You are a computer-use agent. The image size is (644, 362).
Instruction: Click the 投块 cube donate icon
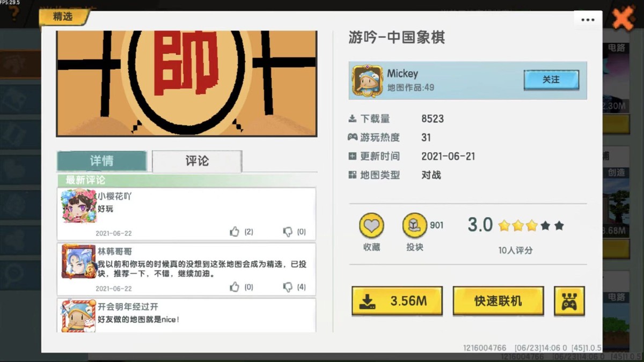pyautogui.click(x=414, y=226)
